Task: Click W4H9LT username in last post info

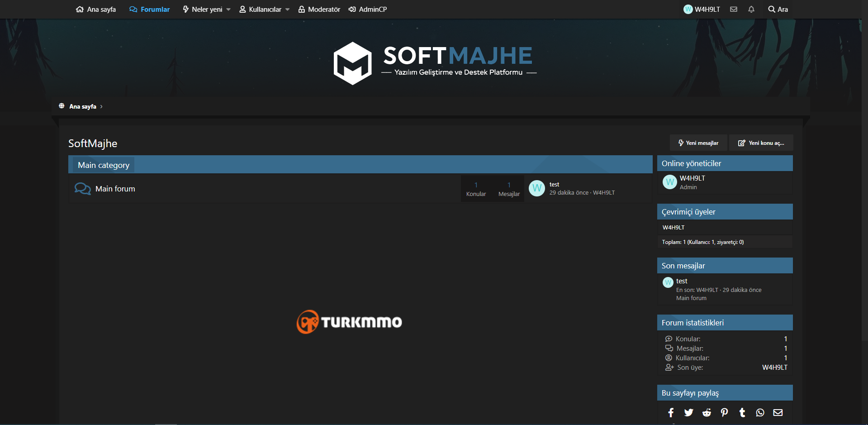Action: 604,192
